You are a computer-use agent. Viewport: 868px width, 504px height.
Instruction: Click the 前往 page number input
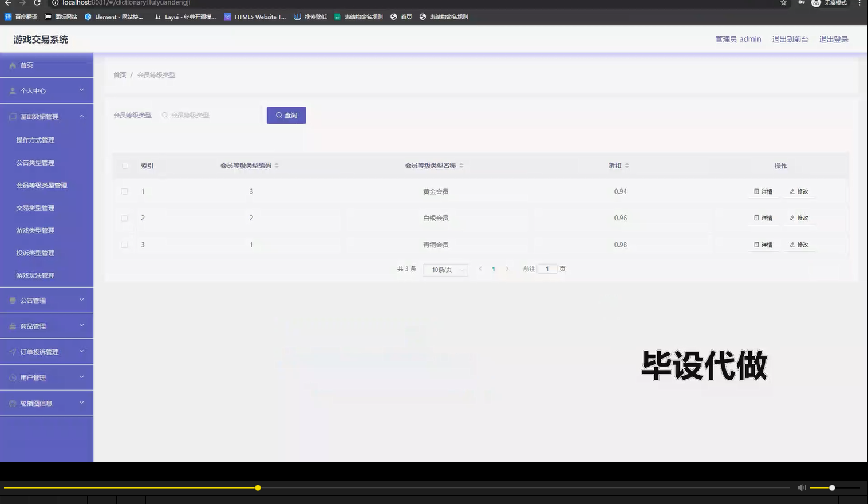click(x=547, y=269)
